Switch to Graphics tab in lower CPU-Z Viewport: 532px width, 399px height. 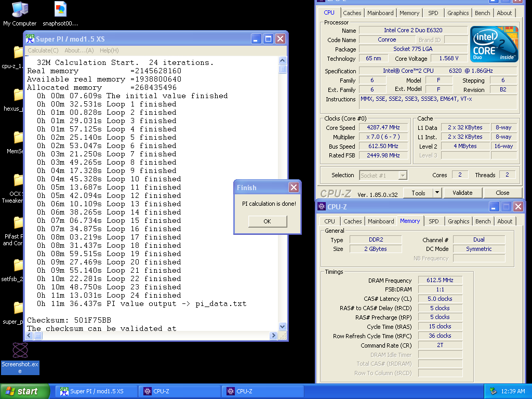tap(458, 221)
